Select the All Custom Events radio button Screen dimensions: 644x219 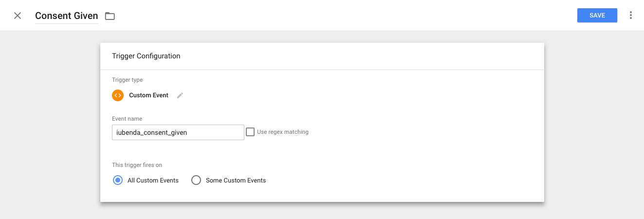(x=117, y=180)
